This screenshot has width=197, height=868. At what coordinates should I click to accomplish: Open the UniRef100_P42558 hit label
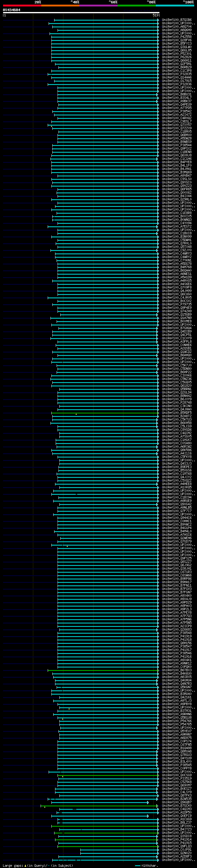point(177,37)
